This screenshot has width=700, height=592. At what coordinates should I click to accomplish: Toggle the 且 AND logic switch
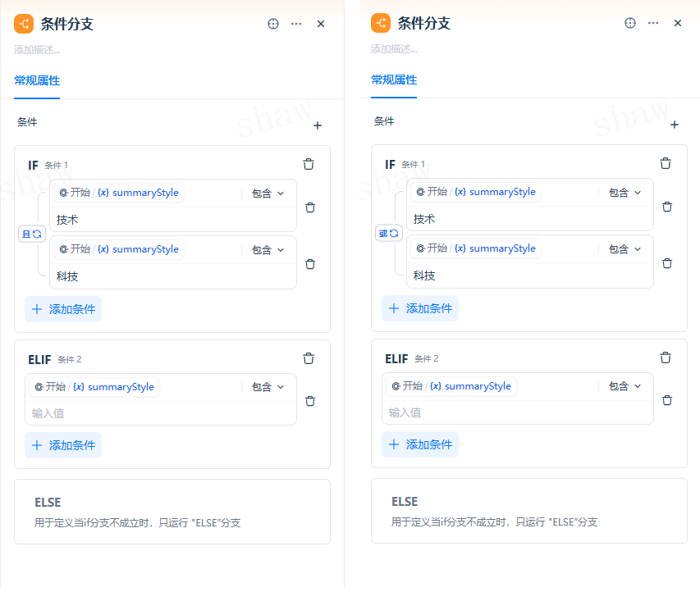31,234
